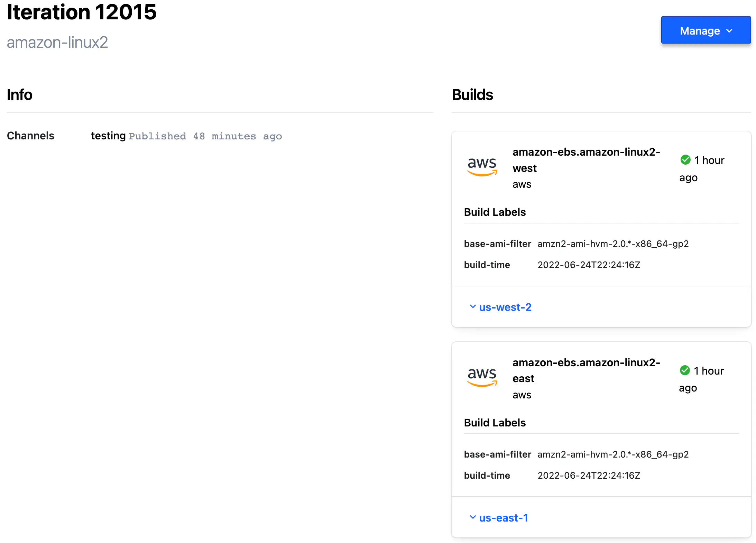Click west build's base-ami-filter value
Image resolution: width=756 pixels, height=543 pixels.
pyautogui.click(x=613, y=244)
